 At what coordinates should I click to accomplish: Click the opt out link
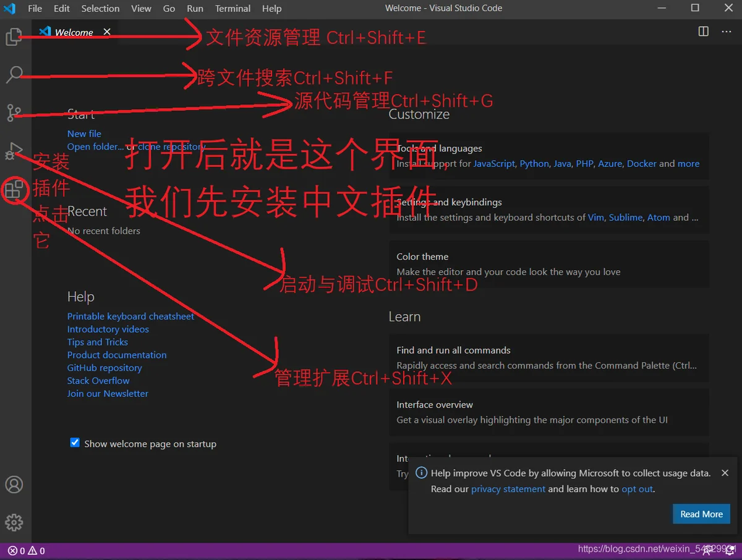(x=638, y=489)
